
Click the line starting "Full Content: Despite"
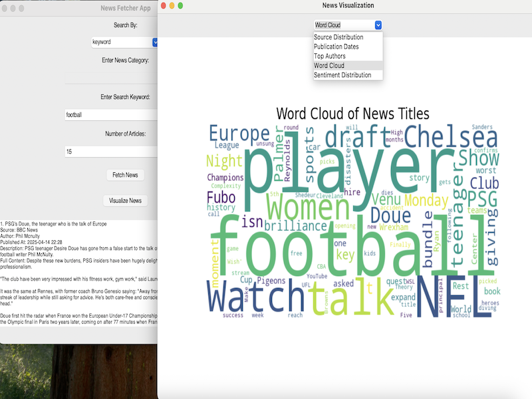78,261
